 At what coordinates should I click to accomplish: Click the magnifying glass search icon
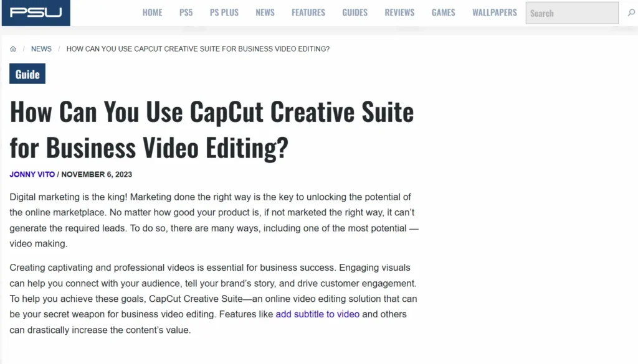coord(631,13)
